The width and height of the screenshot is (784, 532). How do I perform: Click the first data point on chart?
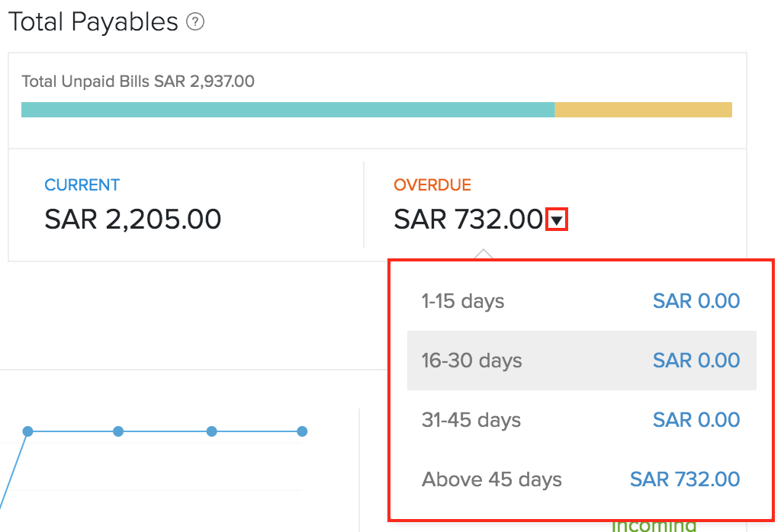click(28, 431)
